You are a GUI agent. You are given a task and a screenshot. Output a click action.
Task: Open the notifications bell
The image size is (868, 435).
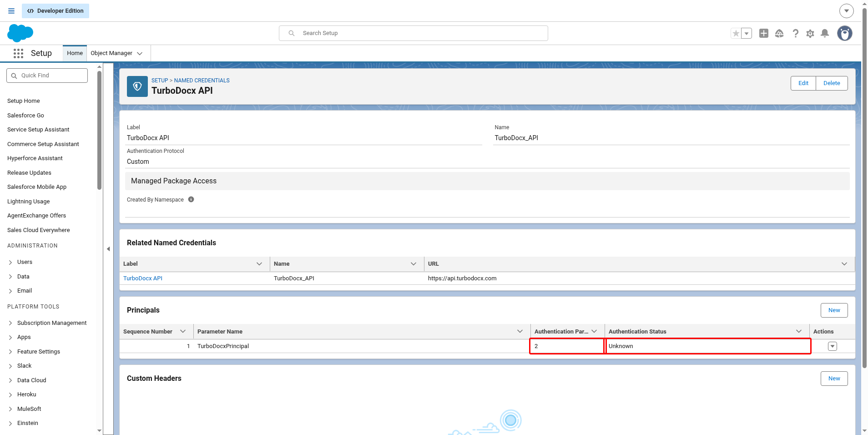[825, 33]
